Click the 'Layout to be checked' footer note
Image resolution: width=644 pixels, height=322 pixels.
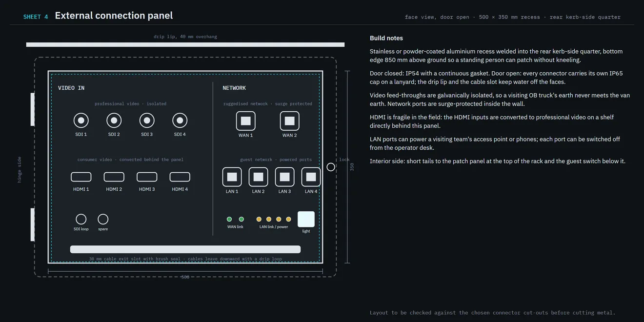tap(493, 313)
